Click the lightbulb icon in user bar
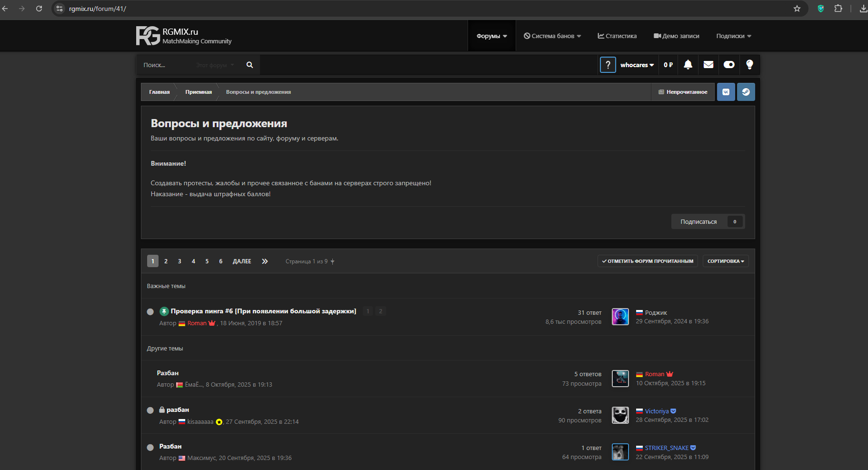Viewport: 868px width, 470px height. tap(749, 65)
